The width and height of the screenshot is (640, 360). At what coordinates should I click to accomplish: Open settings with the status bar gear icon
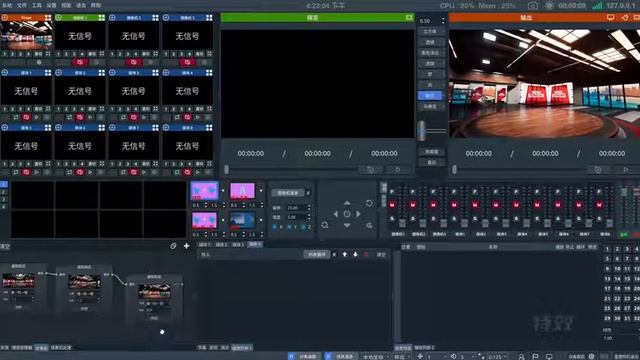click(x=591, y=357)
